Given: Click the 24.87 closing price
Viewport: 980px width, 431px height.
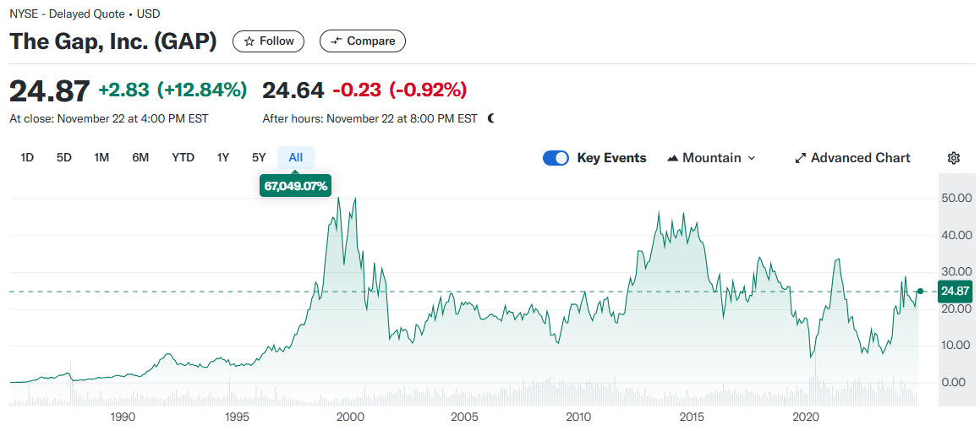Looking at the screenshot, I should 50,90.
